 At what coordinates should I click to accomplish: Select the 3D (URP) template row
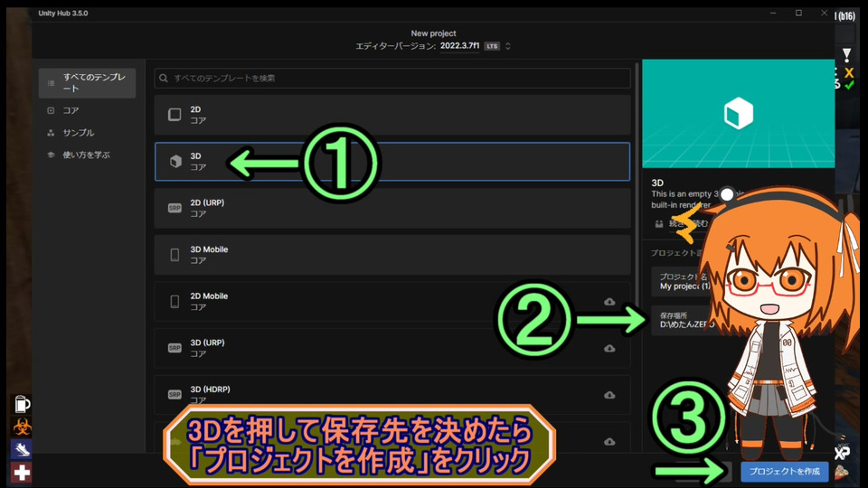392,348
